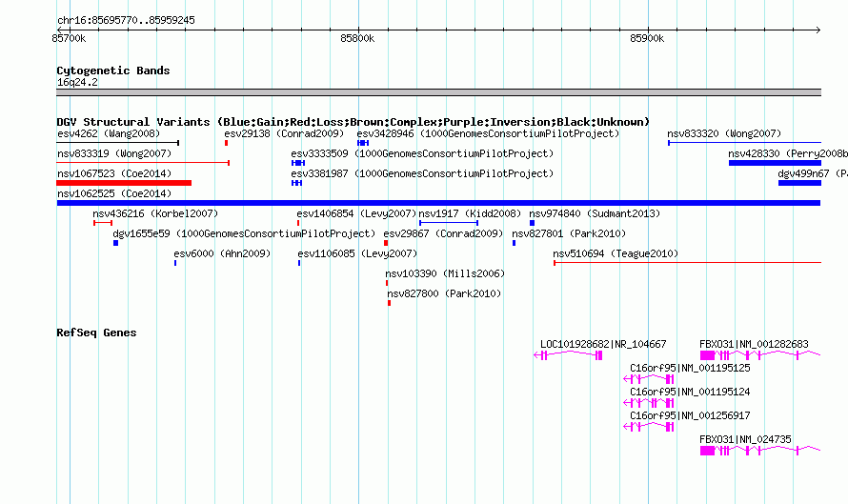Click the FBXO31 NM_024735 transcript glyph
The image size is (848, 504).
pyautogui.click(x=760, y=450)
